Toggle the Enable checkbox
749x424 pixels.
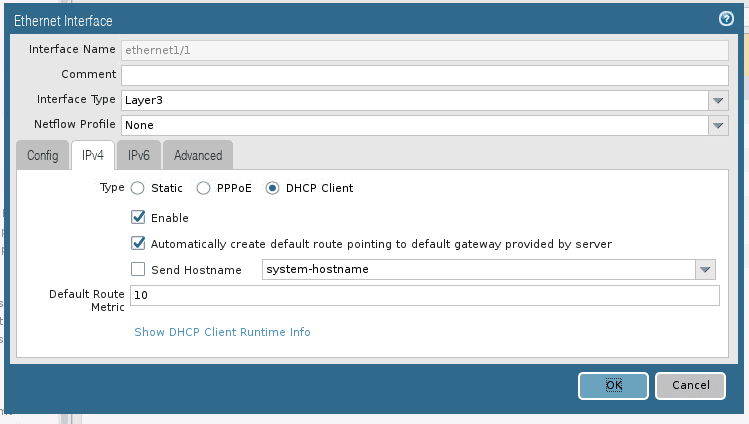(138, 217)
